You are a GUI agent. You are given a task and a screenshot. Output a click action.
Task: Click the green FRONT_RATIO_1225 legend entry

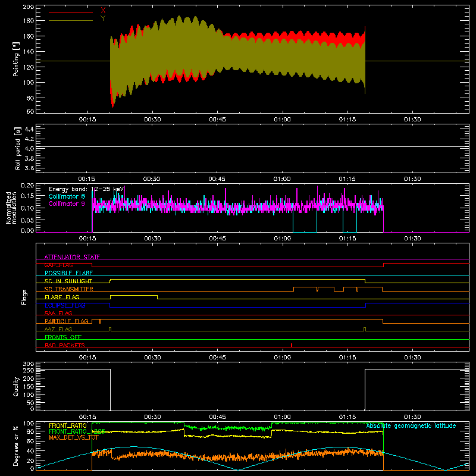[77, 431]
